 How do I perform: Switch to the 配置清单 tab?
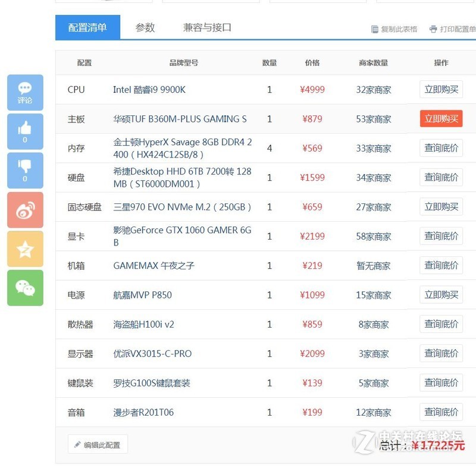click(87, 27)
